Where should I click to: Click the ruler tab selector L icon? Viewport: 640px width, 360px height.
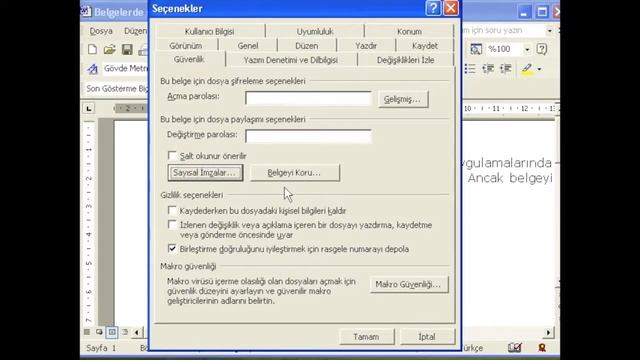[89, 109]
